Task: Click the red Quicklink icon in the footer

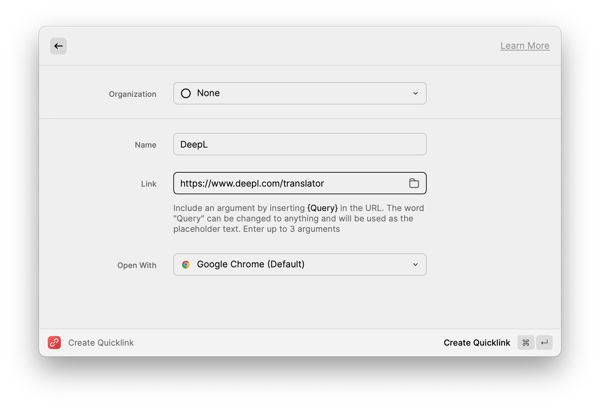Action: tap(54, 343)
